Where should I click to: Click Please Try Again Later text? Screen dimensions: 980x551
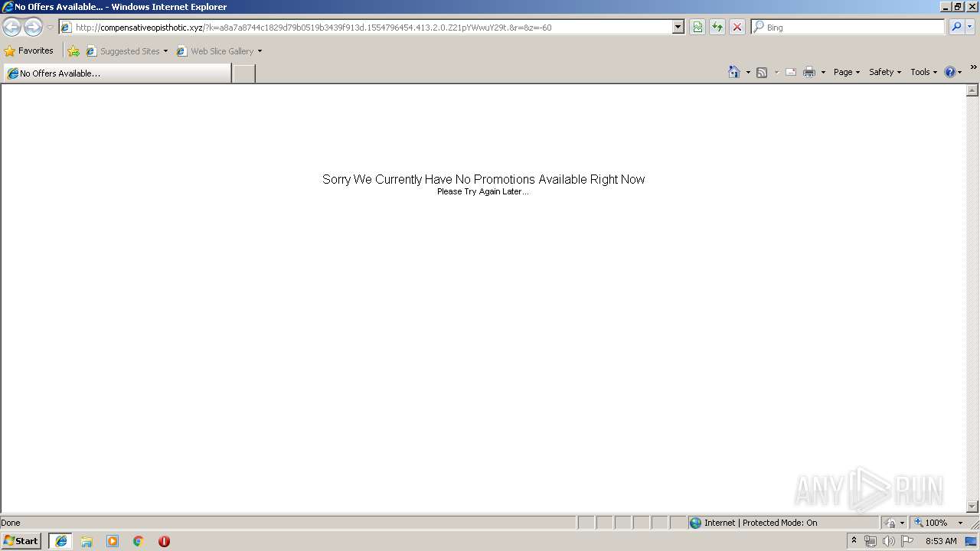[x=483, y=191]
